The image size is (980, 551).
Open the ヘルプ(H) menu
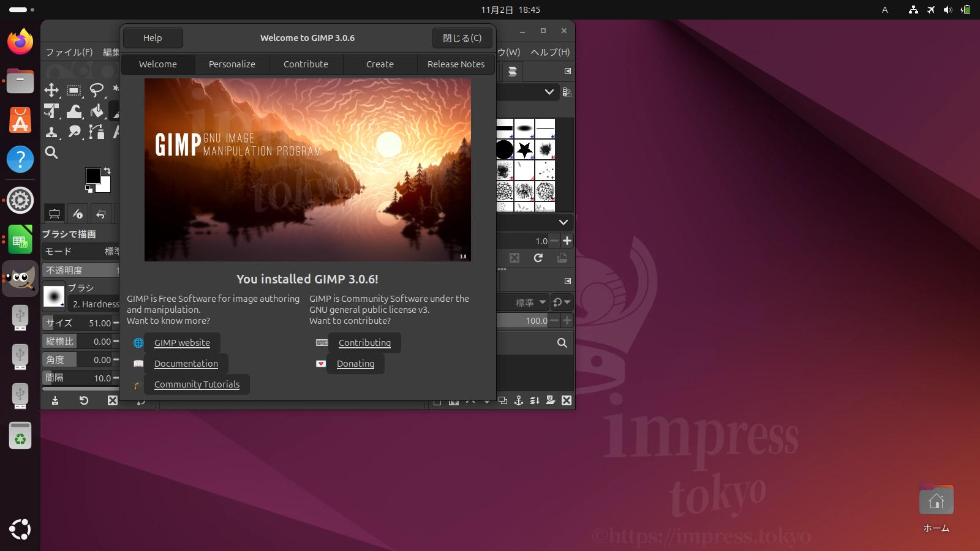click(550, 52)
